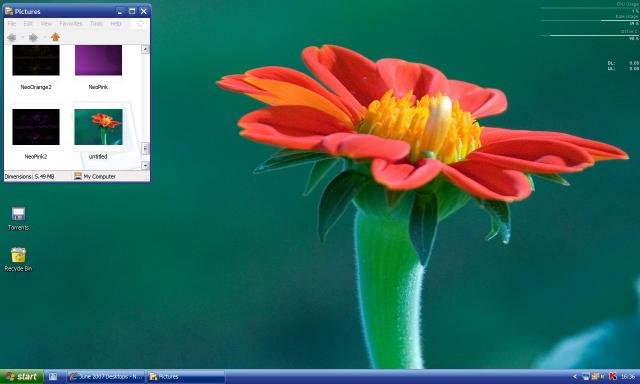640x384 pixels.
Task: Click the Pictures folder icon in title bar
Action: pyautogui.click(x=9, y=11)
